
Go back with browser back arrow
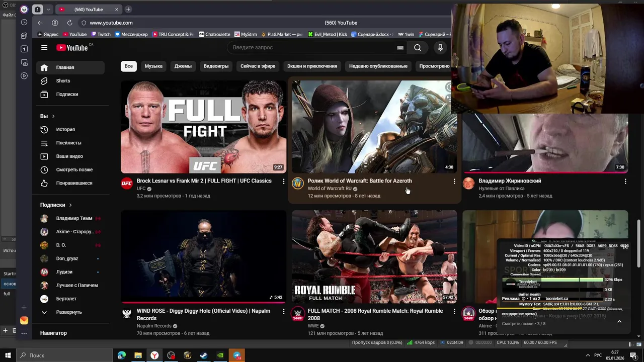(x=40, y=23)
